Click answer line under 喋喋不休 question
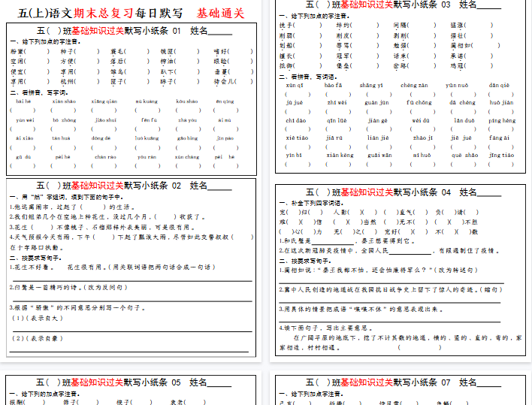The height and width of the screenshot is (405, 532). pyautogui.click(x=390, y=322)
